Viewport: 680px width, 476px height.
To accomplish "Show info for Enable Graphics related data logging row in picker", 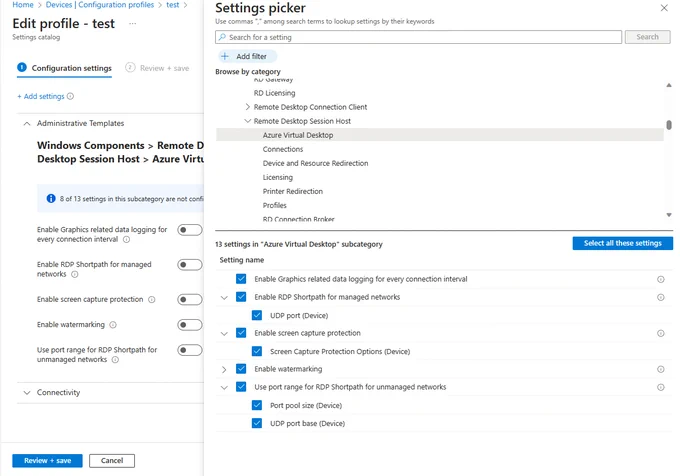I will pos(660,279).
